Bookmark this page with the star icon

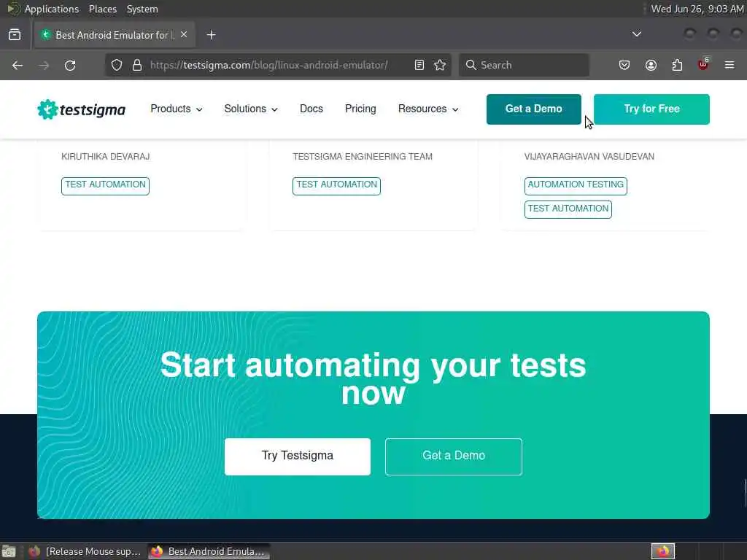point(440,65)
